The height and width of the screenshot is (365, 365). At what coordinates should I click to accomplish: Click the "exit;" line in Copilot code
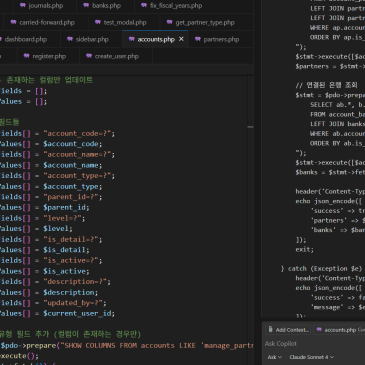click(x=304, y=249)
